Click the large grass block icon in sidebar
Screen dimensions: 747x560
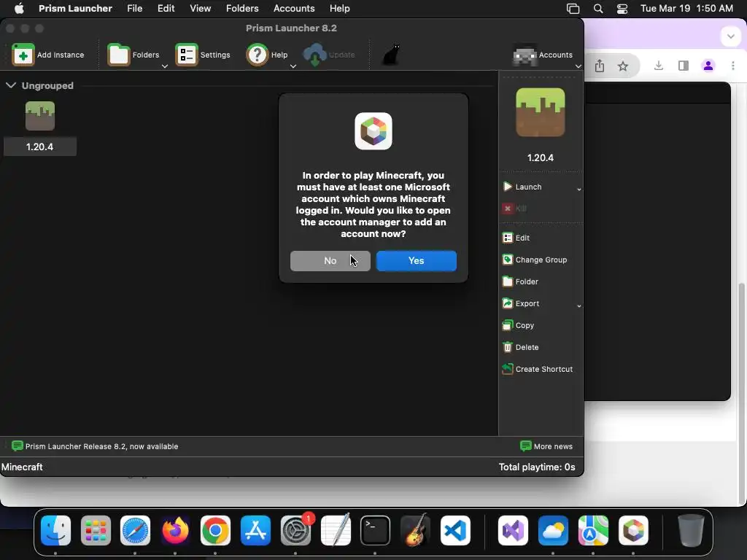[x=541, y=112]
